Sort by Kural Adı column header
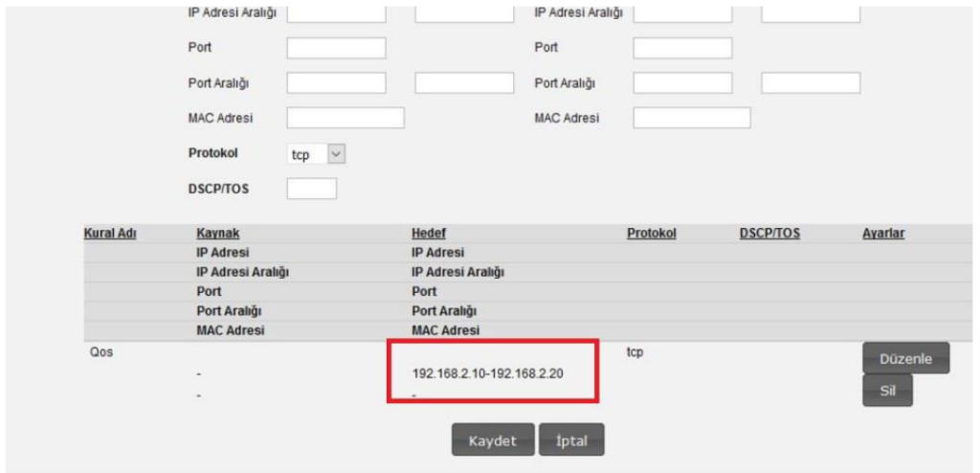This screenshot has width=980, height=473. (111, 234)
